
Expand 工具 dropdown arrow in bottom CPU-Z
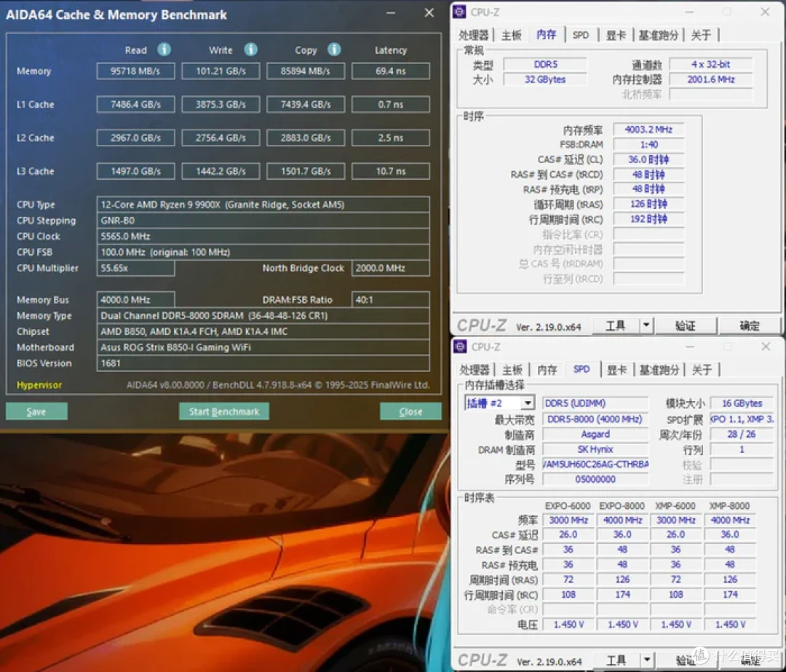click(x=647, y=660)
